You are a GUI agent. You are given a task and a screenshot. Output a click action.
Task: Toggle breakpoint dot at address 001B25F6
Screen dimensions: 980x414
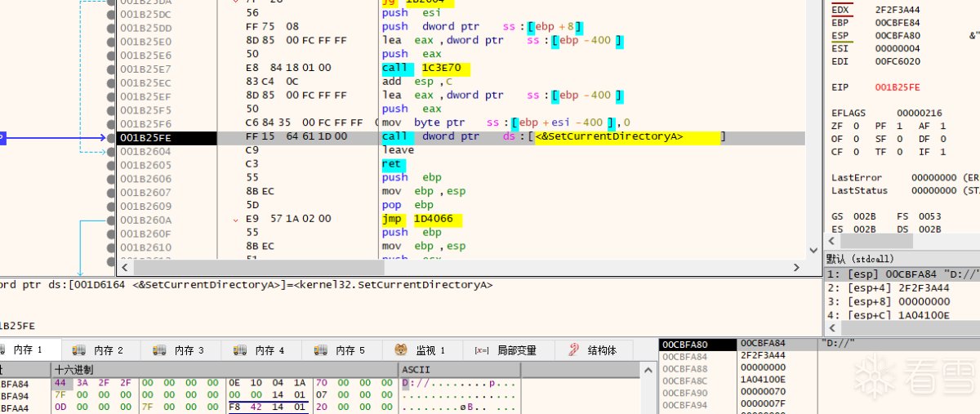[111, 124]
